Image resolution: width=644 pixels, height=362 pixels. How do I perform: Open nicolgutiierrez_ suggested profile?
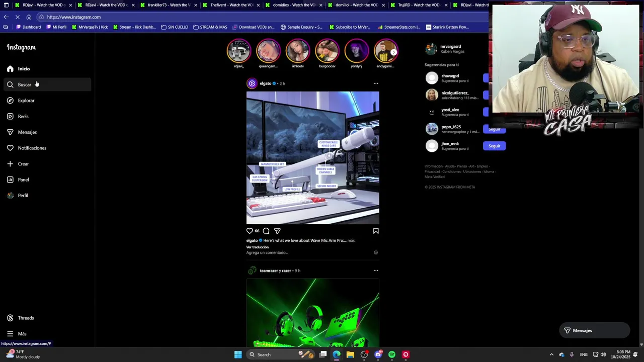[455, 93]
